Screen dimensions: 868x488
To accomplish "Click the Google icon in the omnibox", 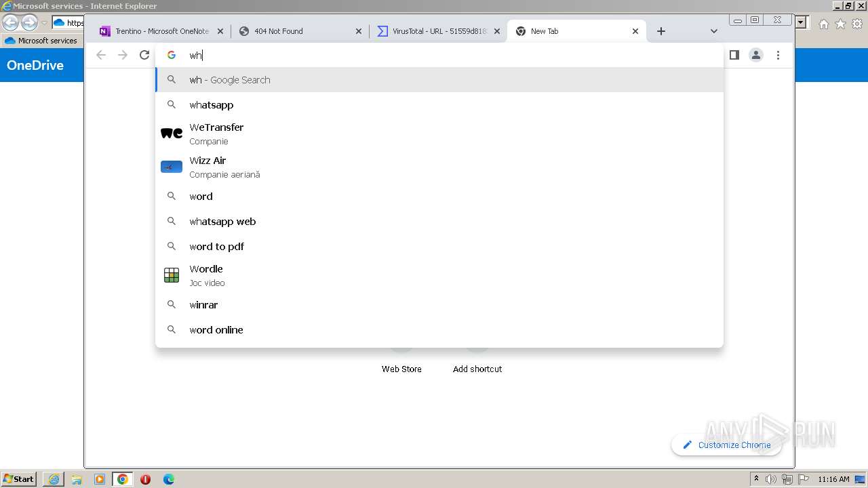I will pos(172,55).
